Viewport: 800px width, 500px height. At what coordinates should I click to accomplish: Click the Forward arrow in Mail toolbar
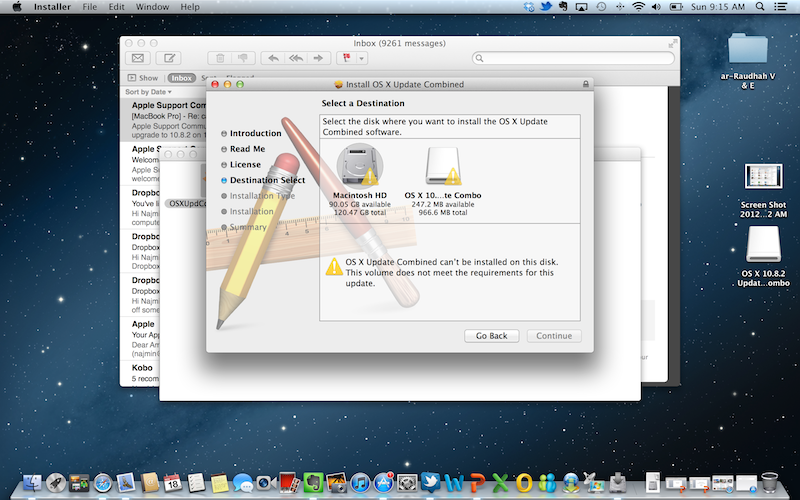click(318, 58)
